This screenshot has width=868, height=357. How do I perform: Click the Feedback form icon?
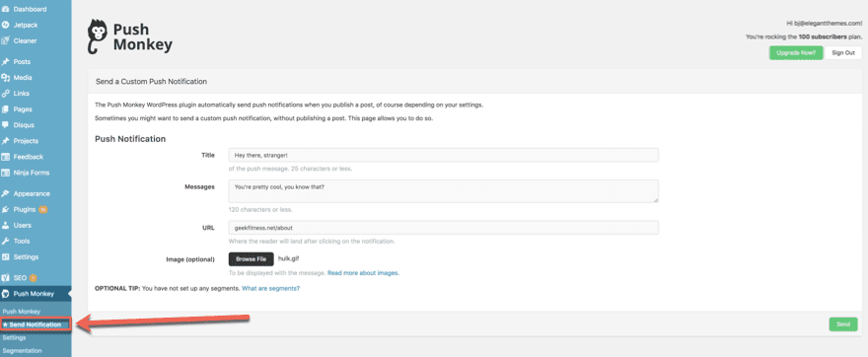point(6,157)
